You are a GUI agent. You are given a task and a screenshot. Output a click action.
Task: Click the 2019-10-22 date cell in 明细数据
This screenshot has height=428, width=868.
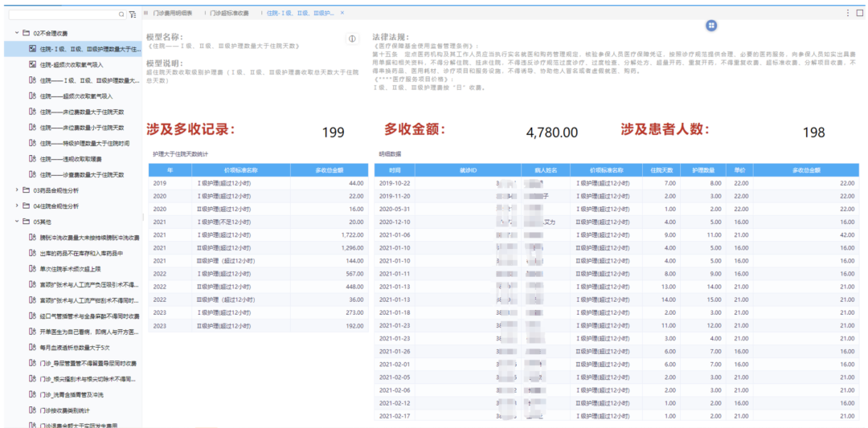[395, 183]
